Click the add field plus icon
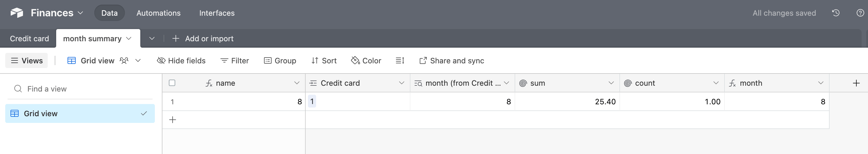The height and width of the screenshot is (154, 868). click(x=856, y=83)
